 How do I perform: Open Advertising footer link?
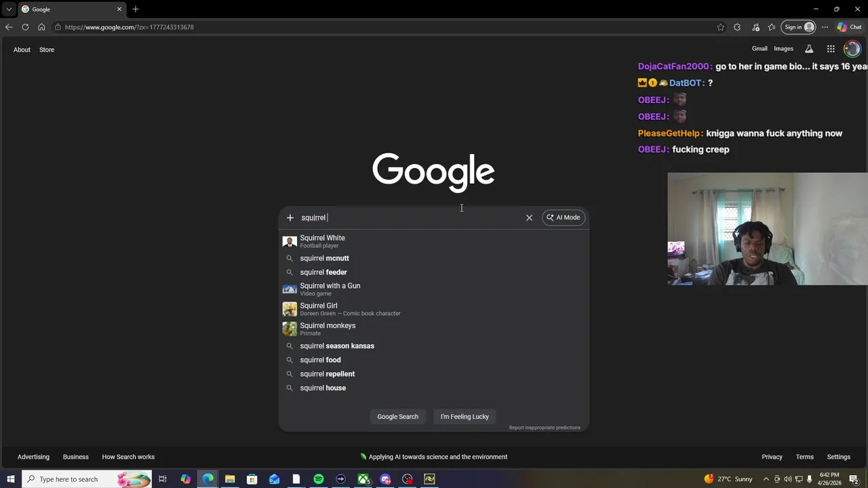pyautogui.click(x=33, y=457)
